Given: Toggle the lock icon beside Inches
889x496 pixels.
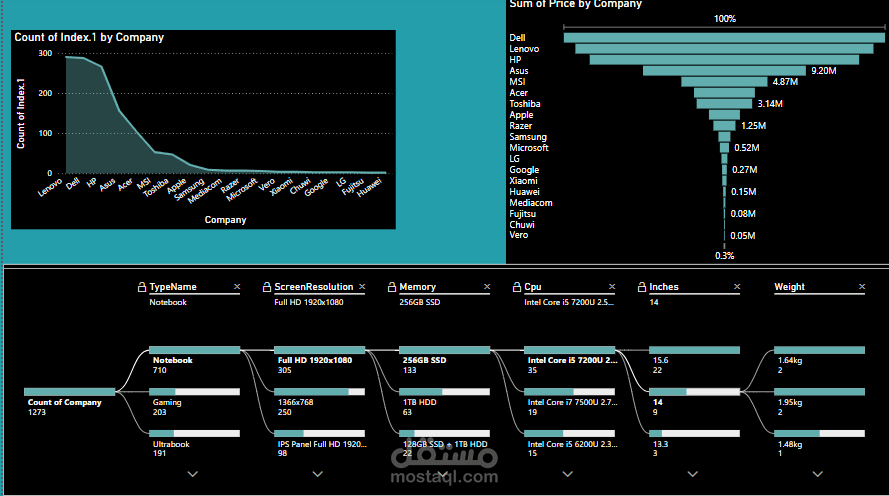Looking at the screenshot, I should click(x=642, y=287).
